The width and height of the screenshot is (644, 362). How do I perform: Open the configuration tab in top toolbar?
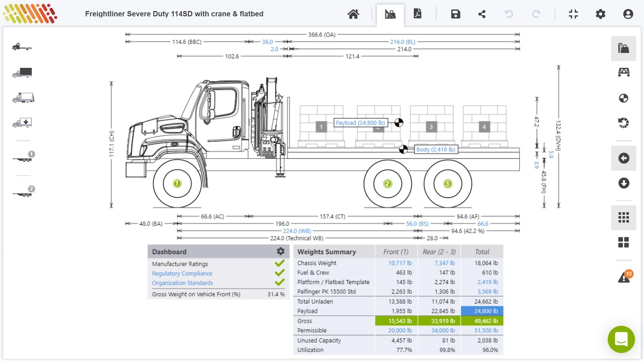390,14
